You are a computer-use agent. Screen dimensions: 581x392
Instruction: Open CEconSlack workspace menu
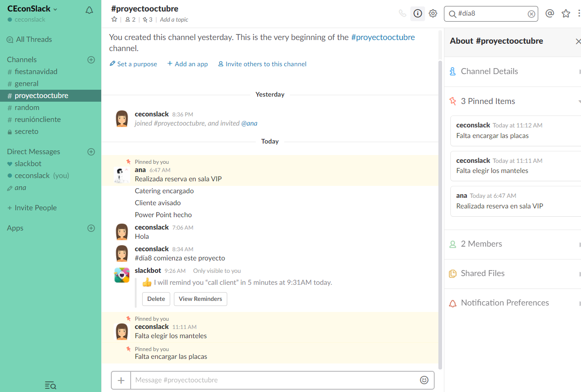pos(32,9)
